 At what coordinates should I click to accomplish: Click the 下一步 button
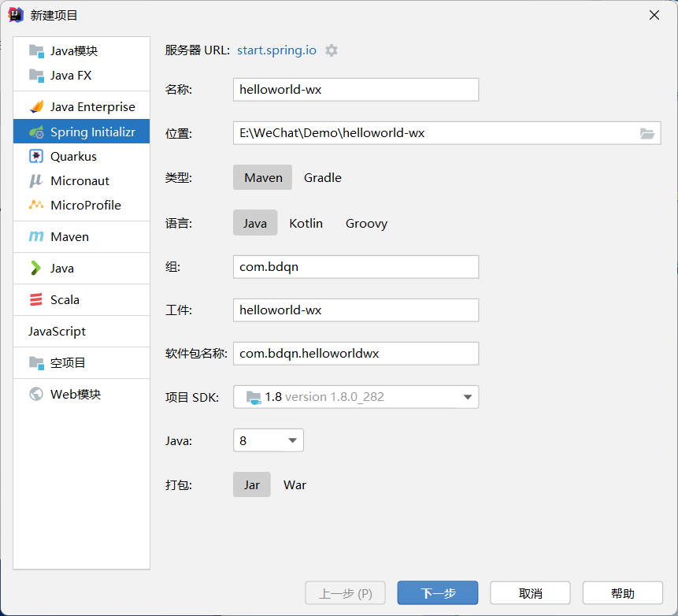pos(438,592)
